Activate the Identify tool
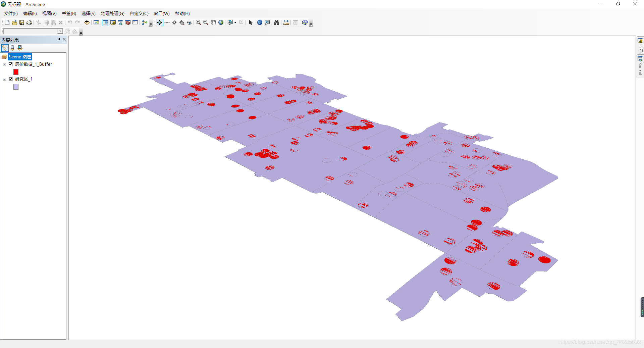The height and width of the screenshot is (348, 644). [260, 22]
